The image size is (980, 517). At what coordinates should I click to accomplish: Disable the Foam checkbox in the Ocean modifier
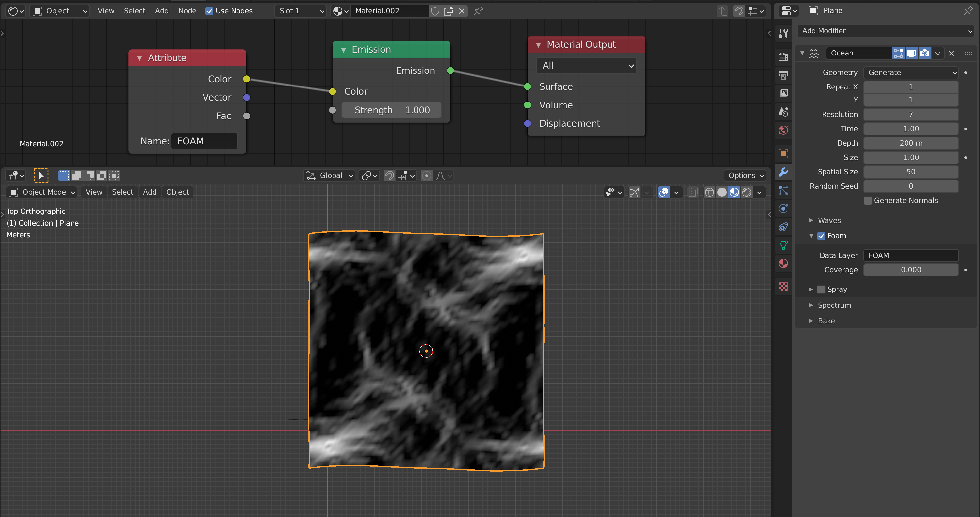coord(821,236)
